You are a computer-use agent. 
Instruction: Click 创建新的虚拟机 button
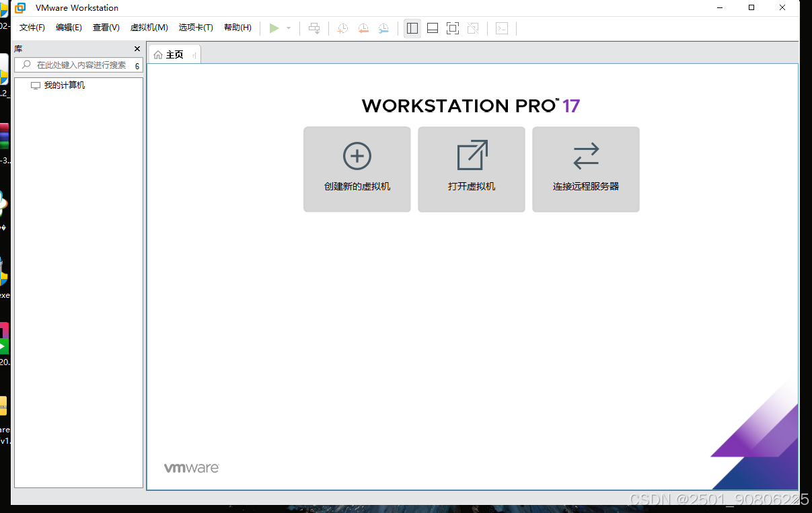(x=357, y=169)
